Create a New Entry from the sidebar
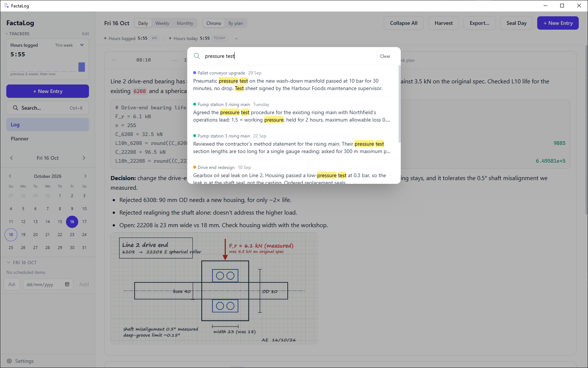 (47, 91)
